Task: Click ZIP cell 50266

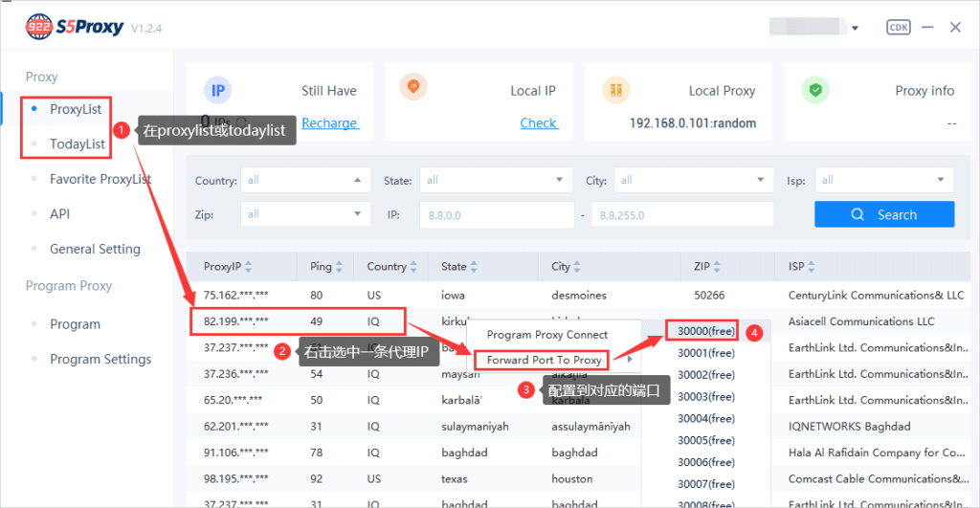Action: point(709,295)
